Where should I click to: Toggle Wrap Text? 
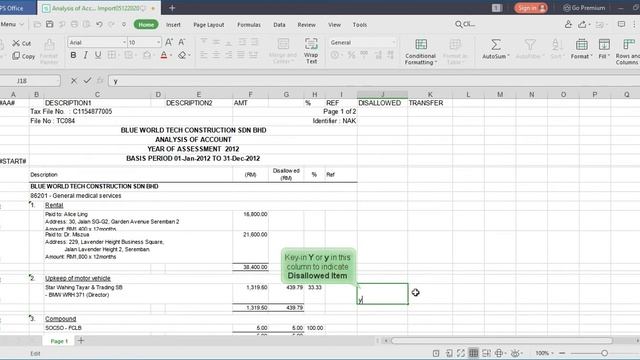pyautogui.click(x=311, y=51)
